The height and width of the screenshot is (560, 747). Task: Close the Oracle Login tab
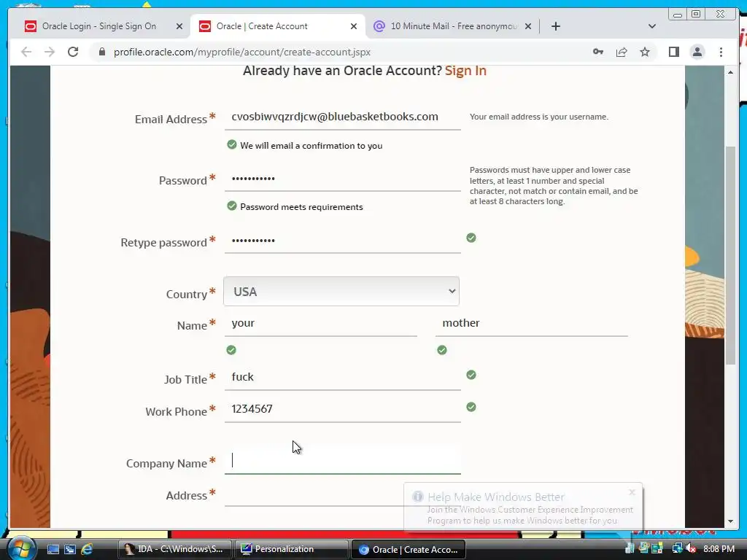(x=179, y=26)
